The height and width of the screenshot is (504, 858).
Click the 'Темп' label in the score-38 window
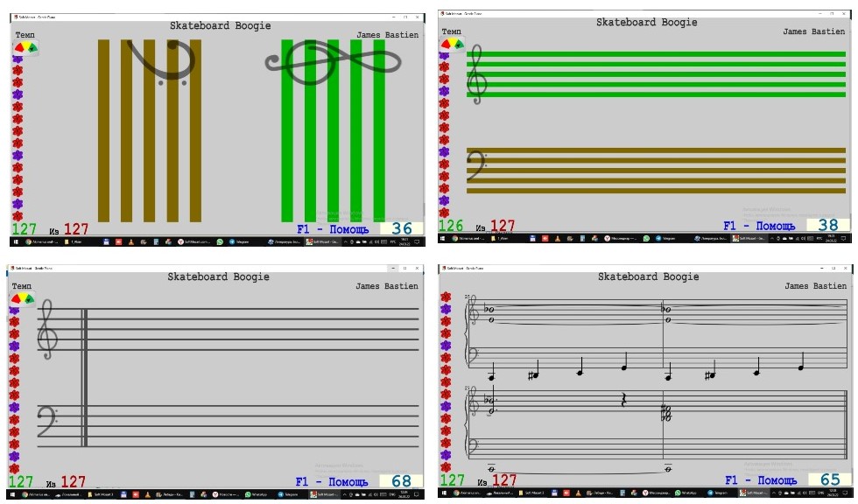(452, 31)
